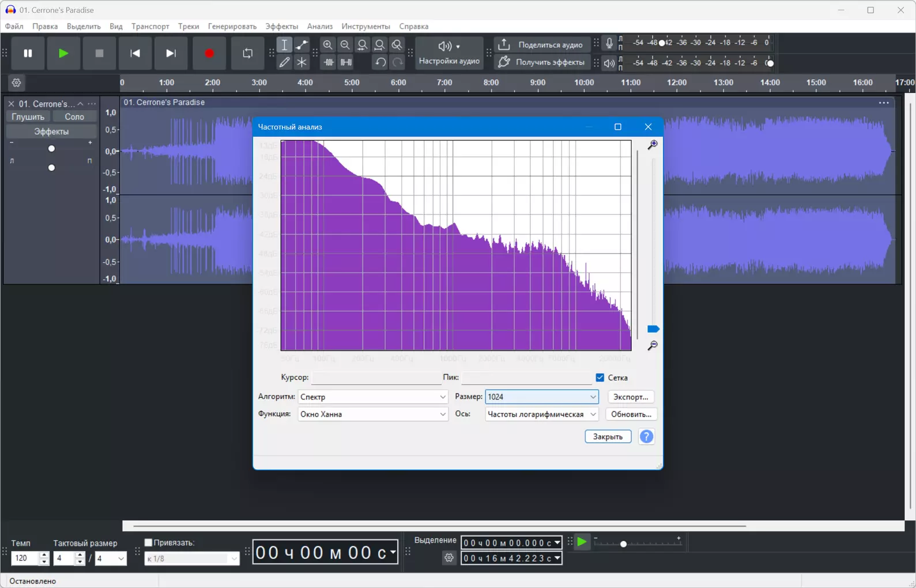The height and width of the screenshot is (588, 916).
Task: Select the Multi-tool asterisk icon
Action: [301, 62]
